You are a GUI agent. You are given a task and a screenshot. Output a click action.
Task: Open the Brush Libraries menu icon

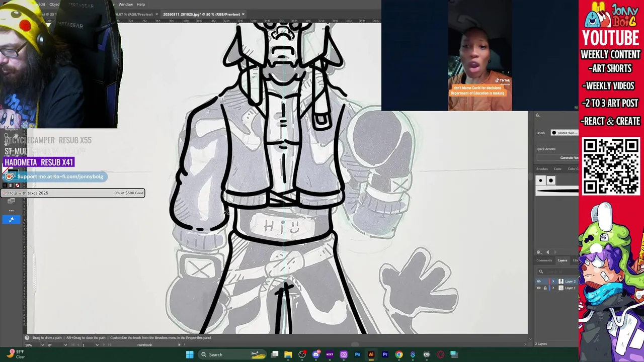[x=539, y=252]
